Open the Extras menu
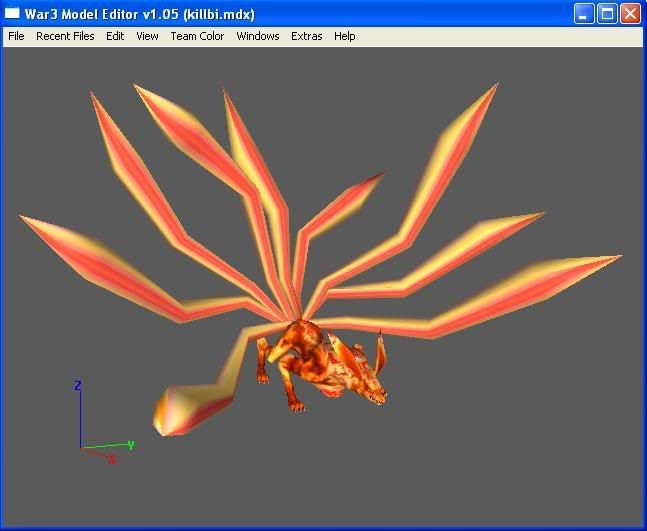Screen dimensions: 647x531 [307, 36]
